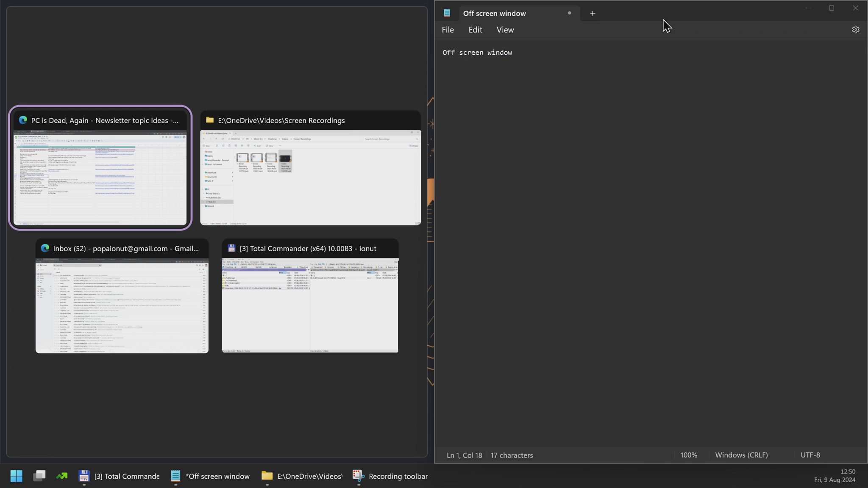The image size is (868, 488).
Task: Click the floppy icon on the Total Commander thumbnail
Action: click(x=231, y=249)
